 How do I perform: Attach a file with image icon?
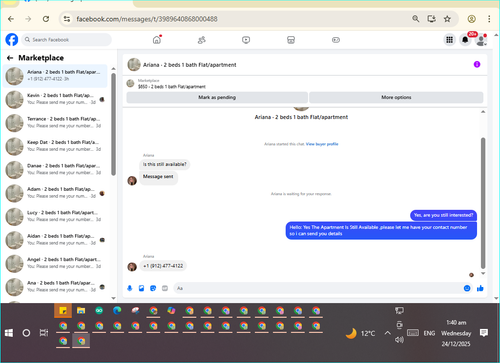[141, 288]
